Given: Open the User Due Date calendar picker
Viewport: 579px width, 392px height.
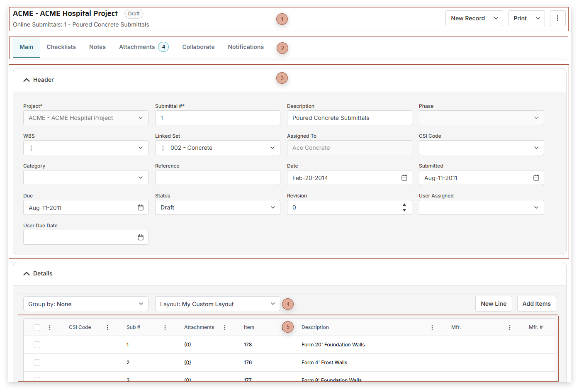Looking at the screenshot, I should 141,237.
